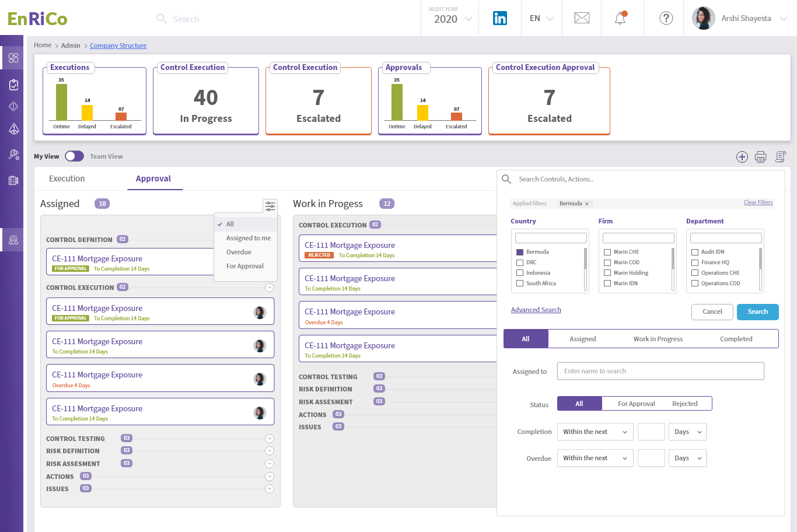Expand Assigned Issues section
This screenshot has height=532, width=797.
[x=270, y=489]
